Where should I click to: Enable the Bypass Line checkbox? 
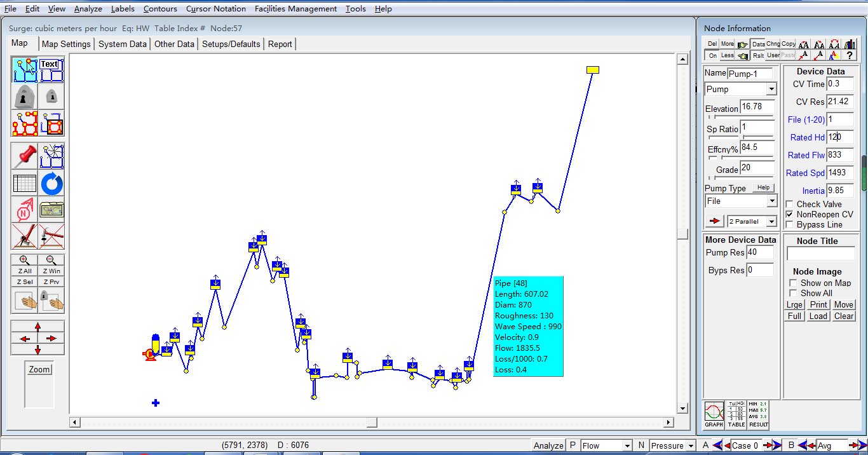789,224
